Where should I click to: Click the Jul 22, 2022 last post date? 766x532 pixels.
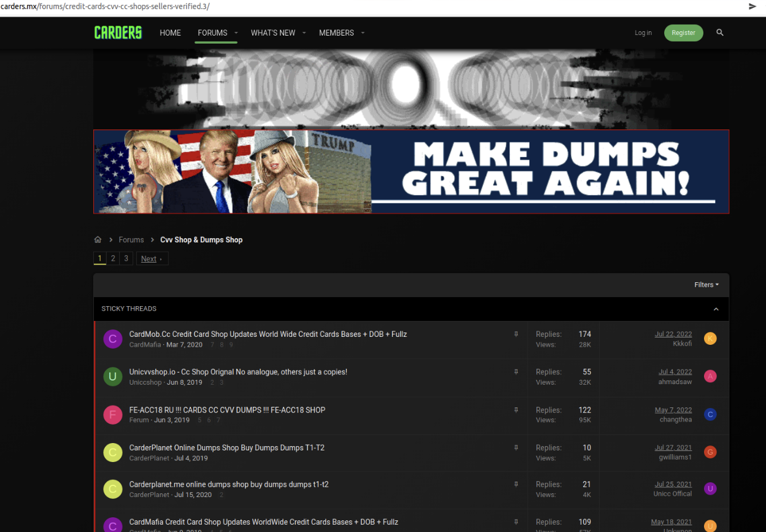(673, 334)
